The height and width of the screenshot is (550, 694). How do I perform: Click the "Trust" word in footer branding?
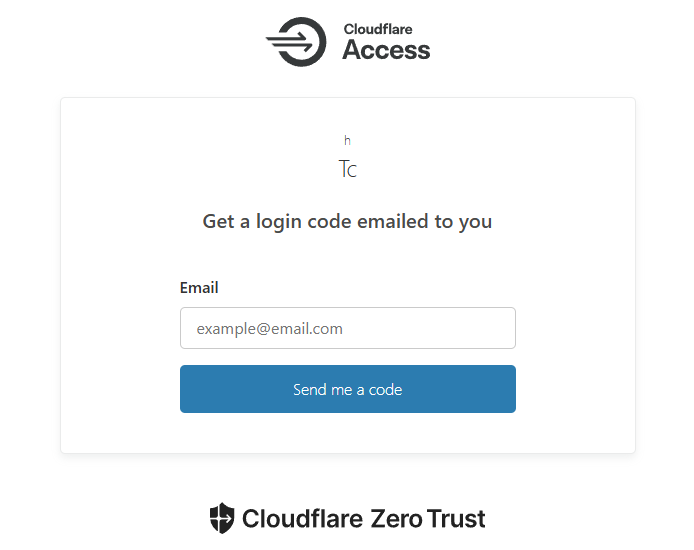pyautogui.click(x=456, y=519)
